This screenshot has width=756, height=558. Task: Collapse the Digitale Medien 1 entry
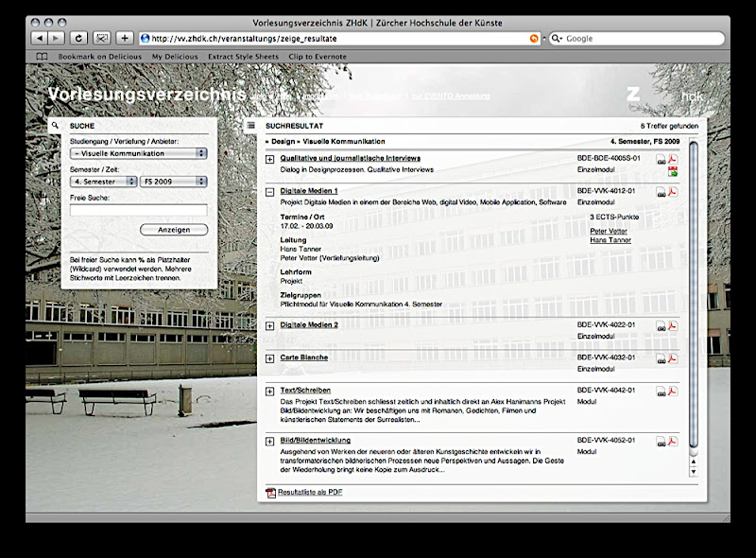[x=270, y=192]
